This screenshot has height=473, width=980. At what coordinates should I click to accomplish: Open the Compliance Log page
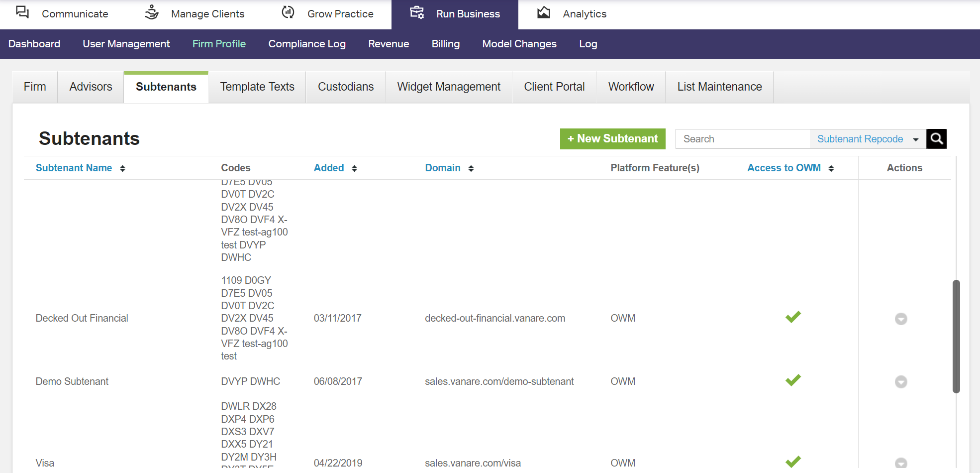307,44
